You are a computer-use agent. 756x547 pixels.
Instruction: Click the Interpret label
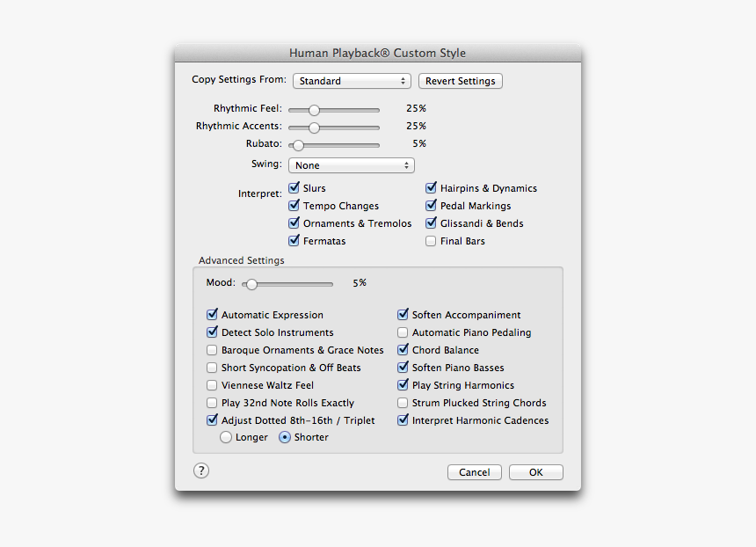coord(260,193)
